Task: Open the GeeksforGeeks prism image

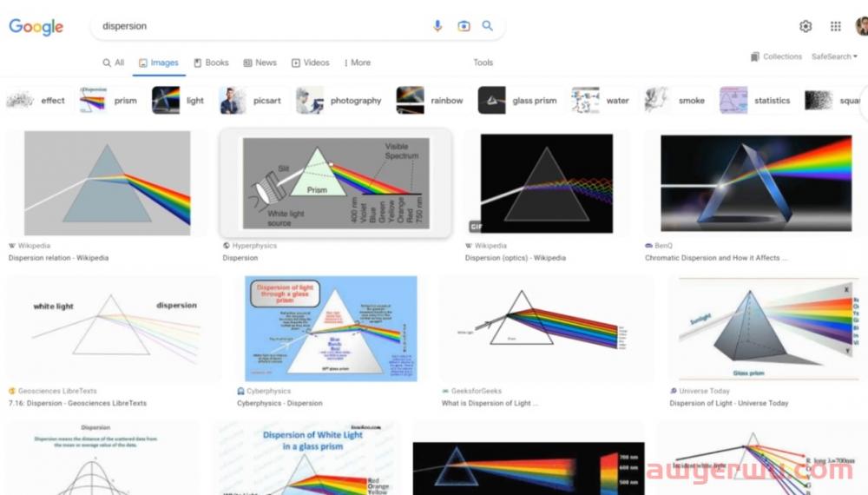Action: 546,328
